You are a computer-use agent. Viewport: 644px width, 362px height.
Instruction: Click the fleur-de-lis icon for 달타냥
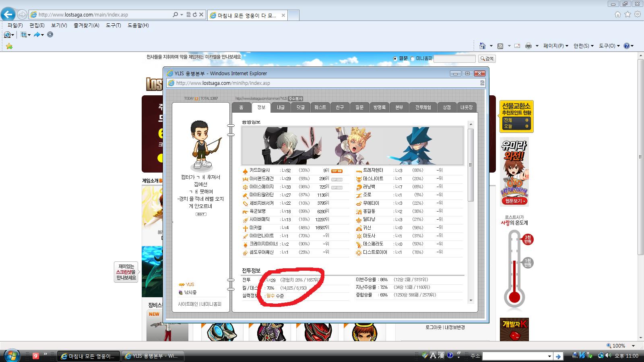pyautogui.click(x=359, y=220)
